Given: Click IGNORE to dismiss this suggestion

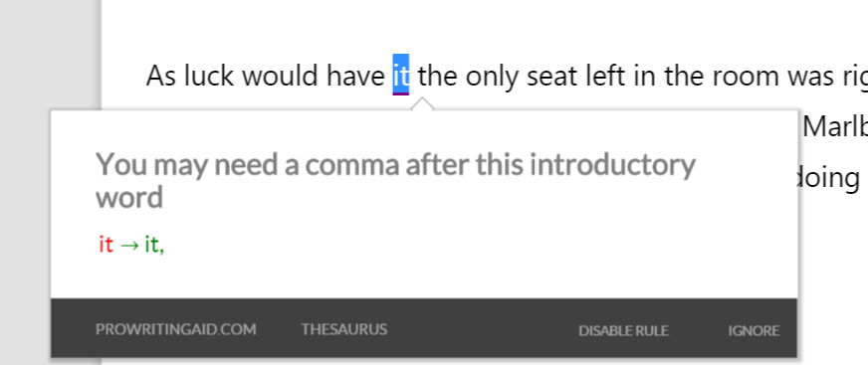Looking at the screenshot, I should tap(754, 331).
